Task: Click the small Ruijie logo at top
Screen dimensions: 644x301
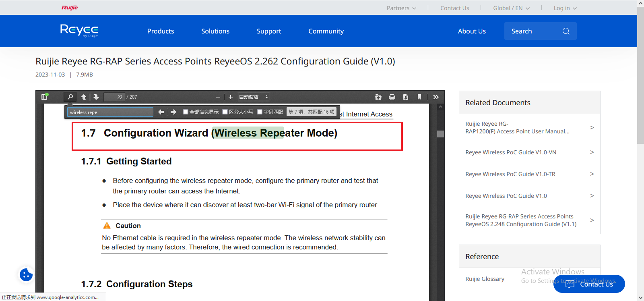Action: click(x=70, y=8)
